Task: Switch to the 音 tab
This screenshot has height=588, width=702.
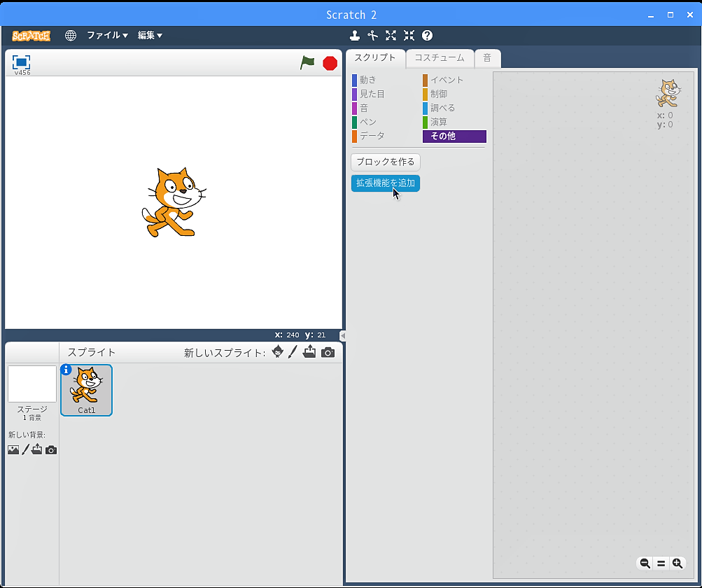Action: [487, 58]
